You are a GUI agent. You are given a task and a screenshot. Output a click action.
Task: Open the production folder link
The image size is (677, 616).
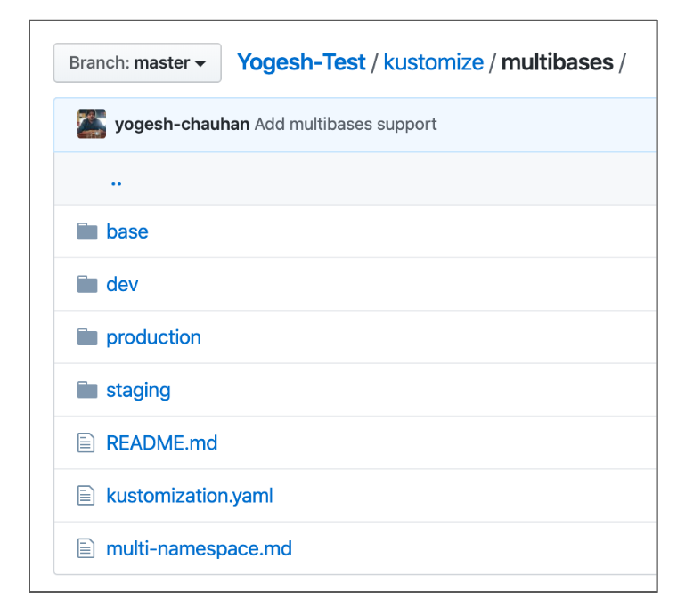click(154, 337)
